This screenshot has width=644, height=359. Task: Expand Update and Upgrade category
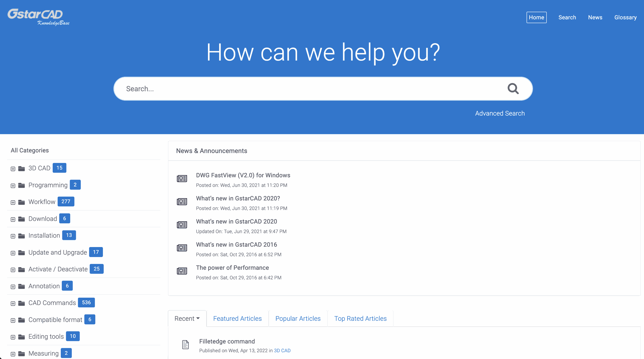[x=13, y=253]
